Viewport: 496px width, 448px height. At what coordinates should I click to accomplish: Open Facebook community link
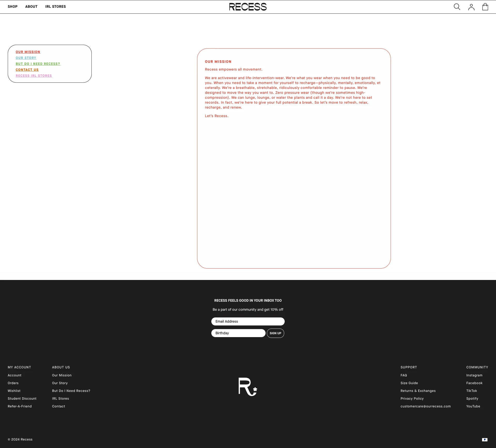pyautogui.click(x=474, y=383)
